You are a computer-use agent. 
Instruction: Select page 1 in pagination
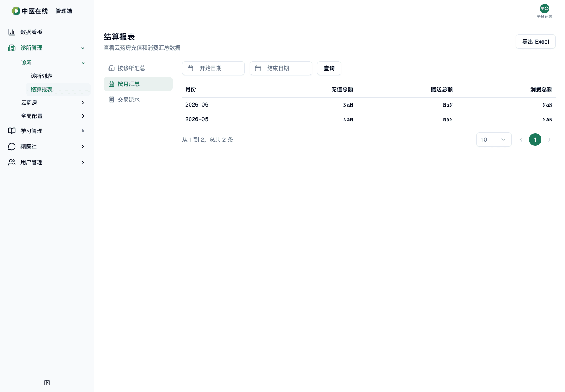[535, 140]
